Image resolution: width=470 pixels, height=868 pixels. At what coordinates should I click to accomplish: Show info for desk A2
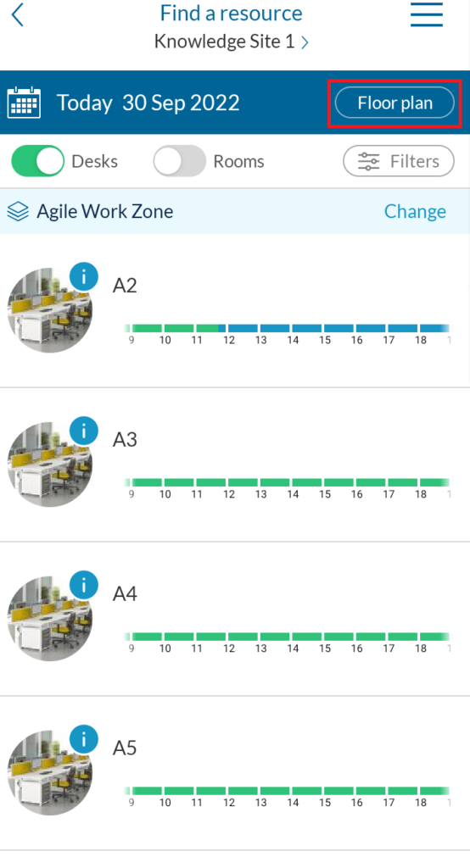(x=84, y=277)
